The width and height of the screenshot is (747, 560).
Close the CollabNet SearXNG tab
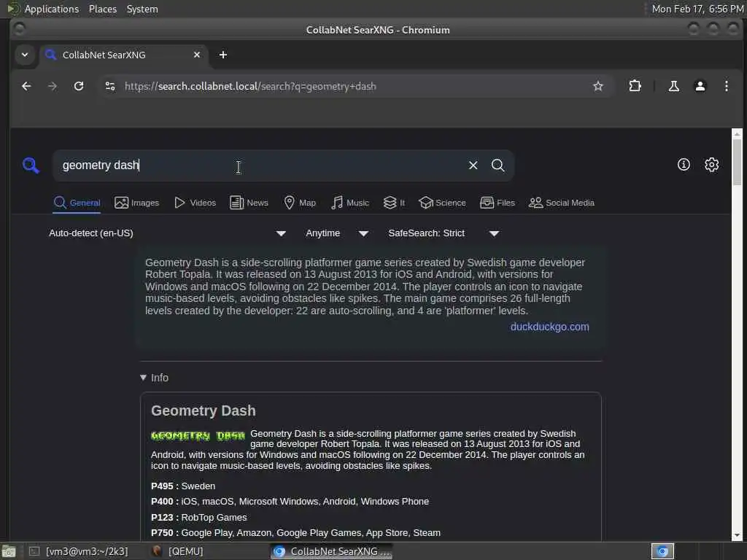197,55
